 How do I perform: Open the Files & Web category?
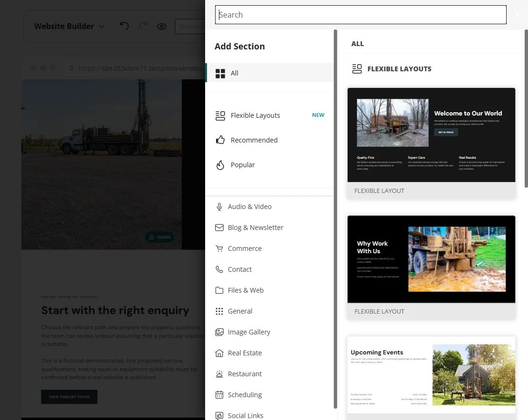269,290
